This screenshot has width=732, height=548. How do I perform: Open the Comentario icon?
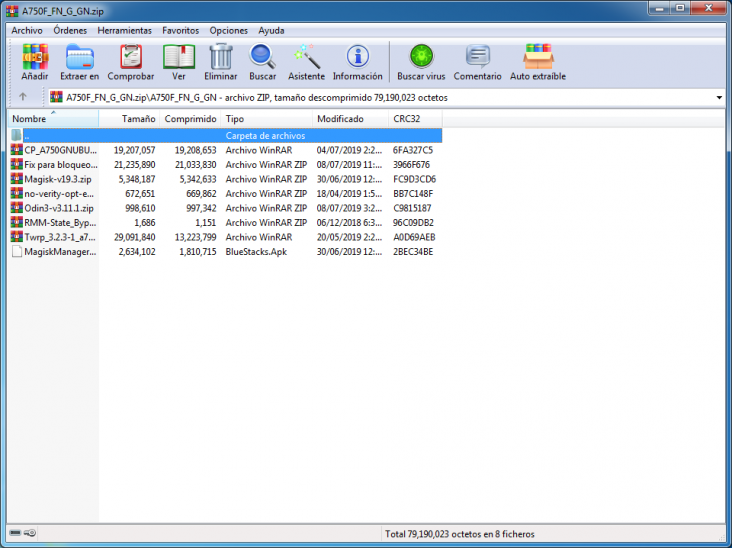tap(478, 56)
